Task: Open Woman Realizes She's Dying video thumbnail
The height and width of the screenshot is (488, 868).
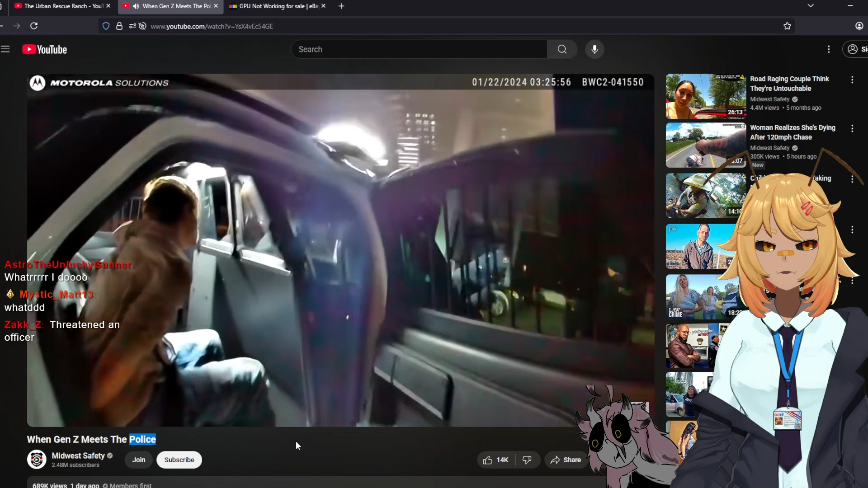Action: [706, 145]
